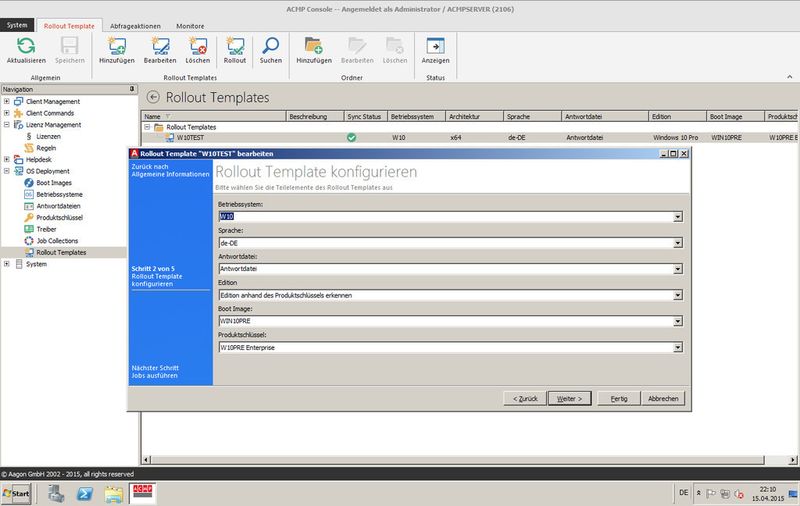This screenshot has width=800, height=506.
Task: Open the Betriebssystem dropdown
Action: (678, 217)
